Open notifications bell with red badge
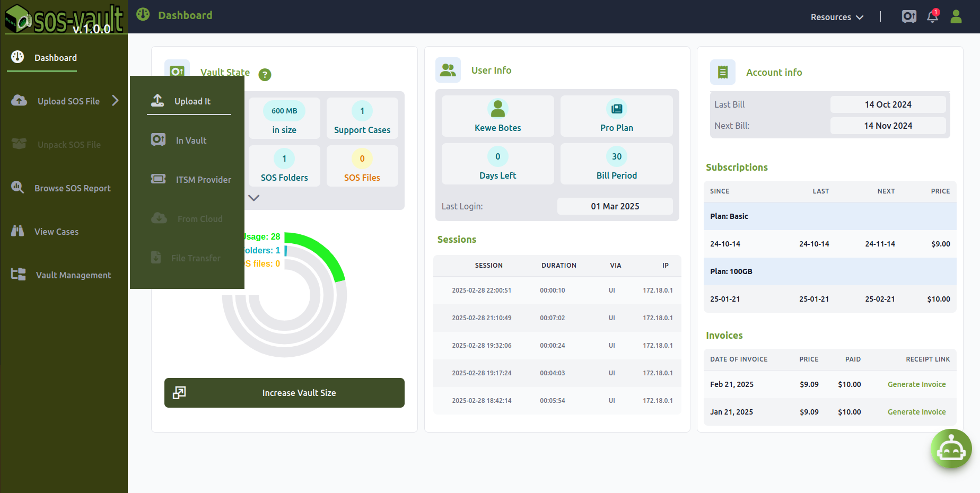 click(933, 16)
